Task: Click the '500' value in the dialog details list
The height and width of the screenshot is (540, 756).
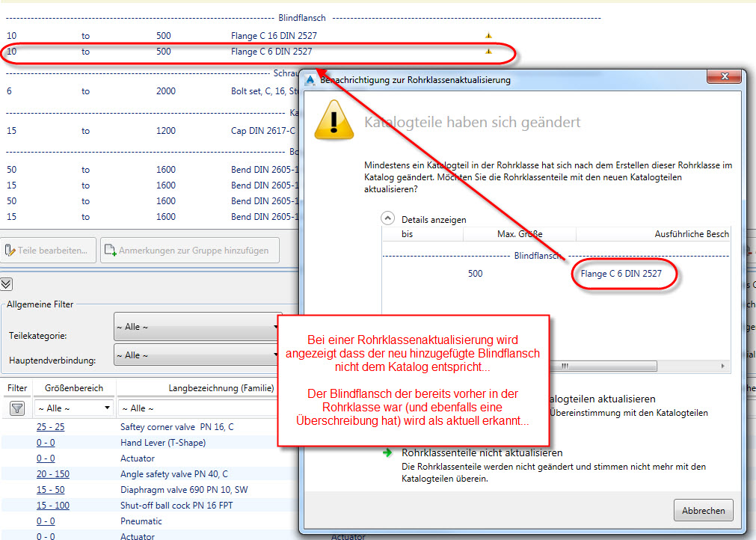Action: tap(475, 274)
